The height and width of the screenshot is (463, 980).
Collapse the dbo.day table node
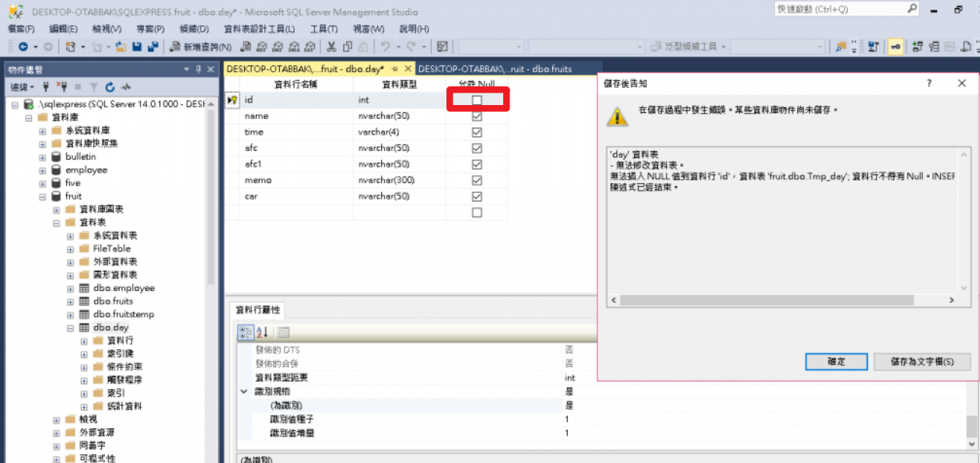pyautogui.click(x=70, y=328)
